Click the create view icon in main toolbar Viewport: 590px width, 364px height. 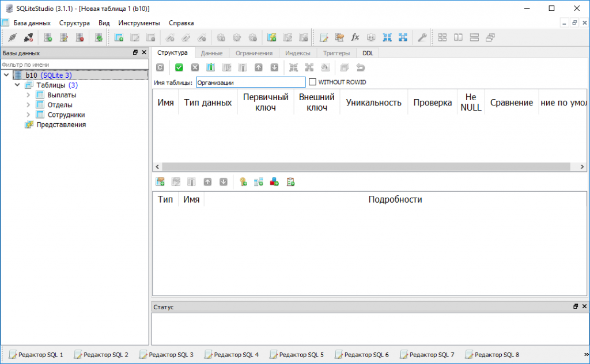click(x=272, y=37)
